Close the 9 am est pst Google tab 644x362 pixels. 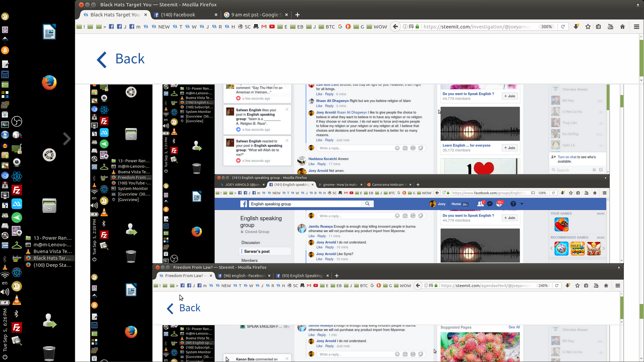pos(286,15)
